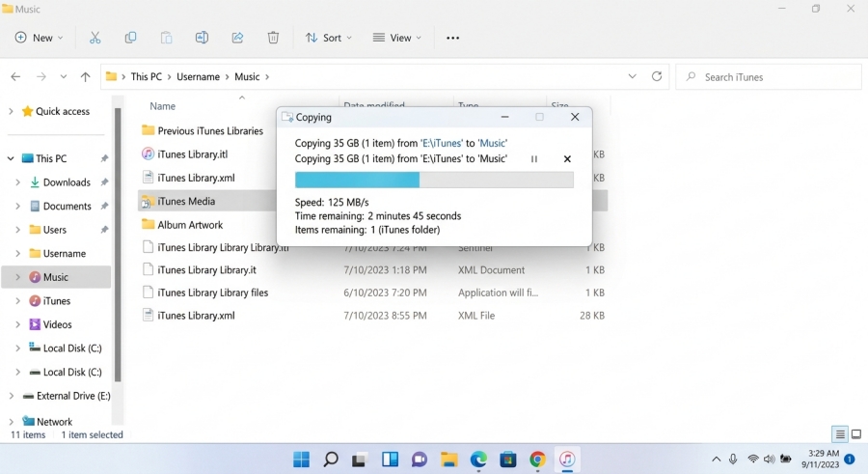Refresh the current folder view

coord(657,76)
